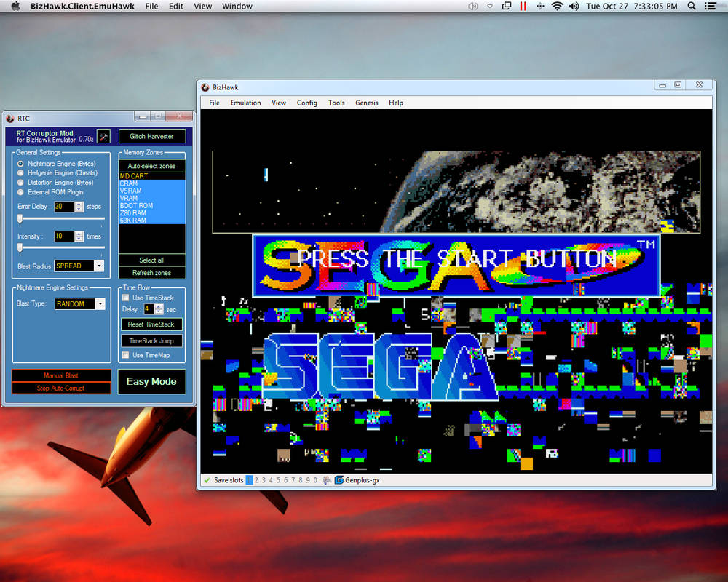Click the red pause bars menu bar icon
728x582 pixels.
click(x=523, y=6)
